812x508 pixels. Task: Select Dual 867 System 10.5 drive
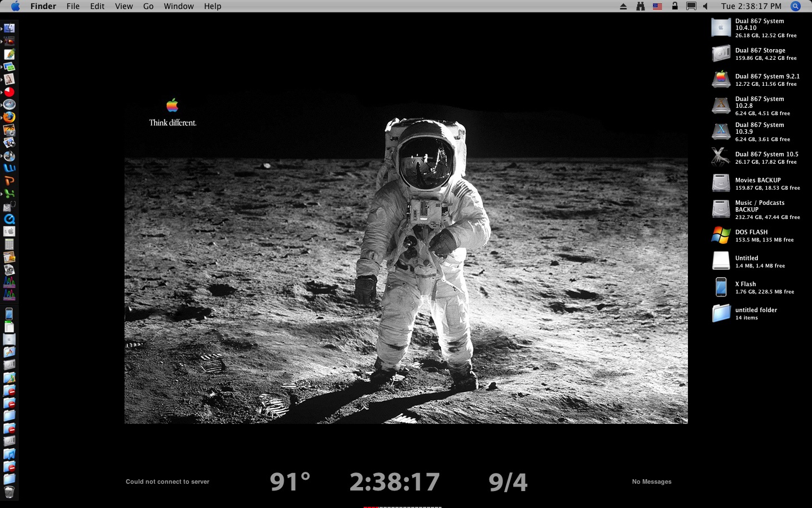tap(721, 157)
